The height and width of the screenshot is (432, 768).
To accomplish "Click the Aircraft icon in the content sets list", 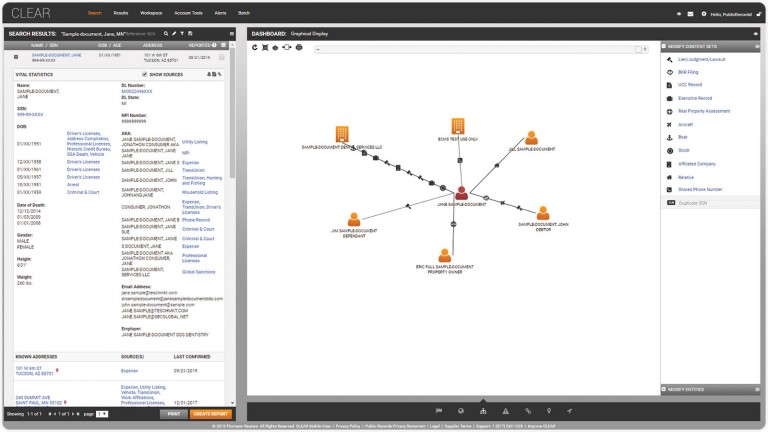I will tap(668, 124).
